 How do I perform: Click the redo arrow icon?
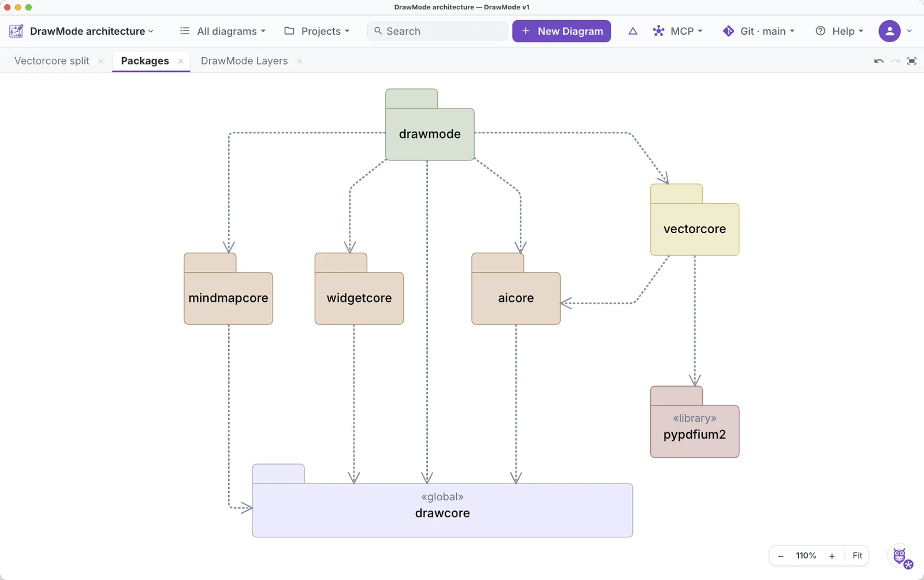[x=895, y=61]
